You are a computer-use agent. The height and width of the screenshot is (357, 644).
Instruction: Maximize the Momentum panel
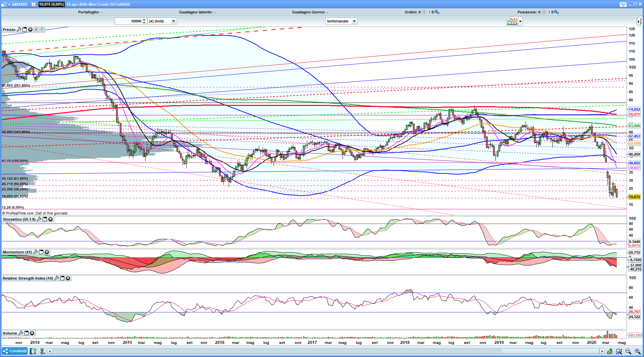[x=41, y=252]
